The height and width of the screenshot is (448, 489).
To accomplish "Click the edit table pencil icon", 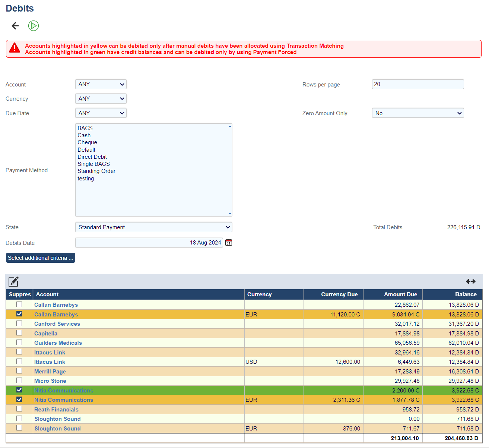I will 13,281.
